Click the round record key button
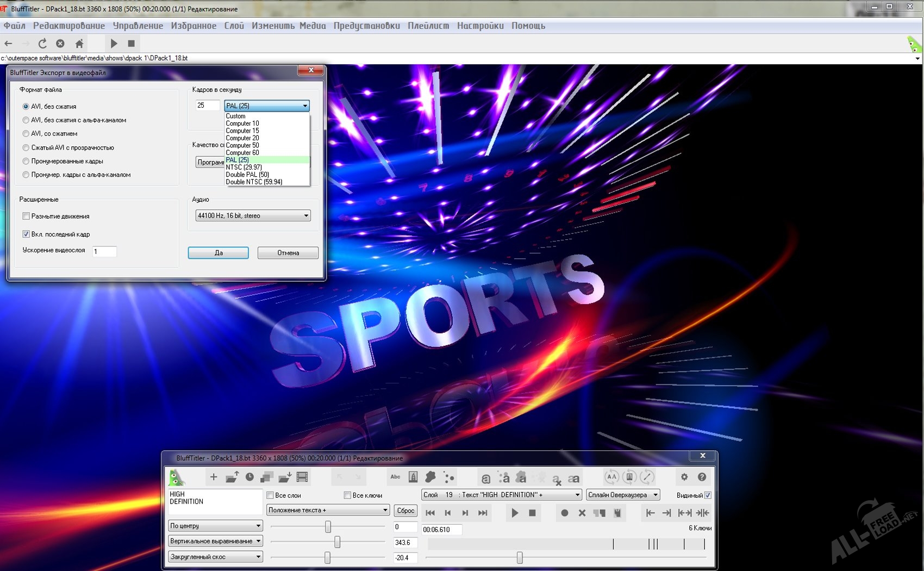The height and width of the screenshot is (571, 924). click(564, 513)
